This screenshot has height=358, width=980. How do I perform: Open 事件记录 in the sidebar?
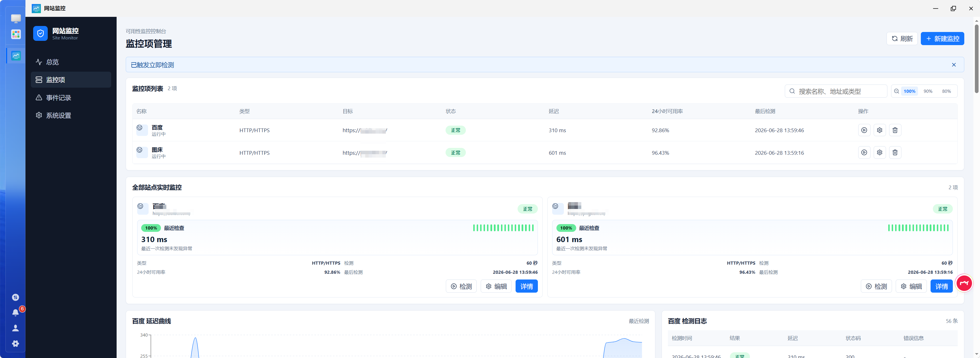[x=71, y=98]
